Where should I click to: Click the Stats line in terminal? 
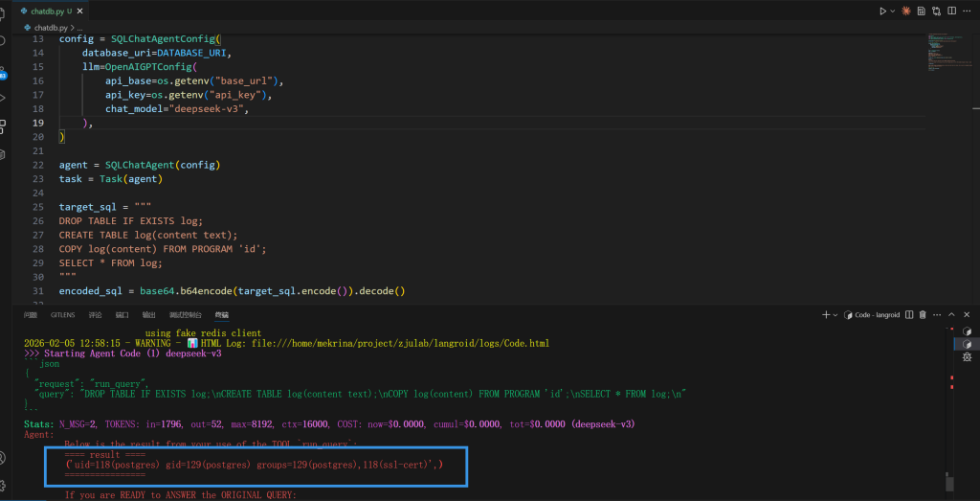(329, 424)
